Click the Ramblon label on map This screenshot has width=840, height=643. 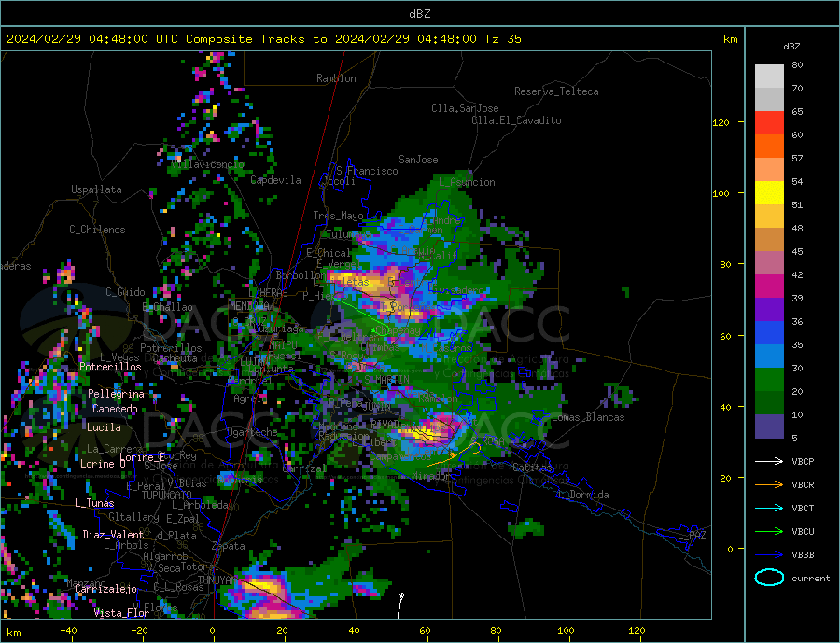click(x=336, y=78)
